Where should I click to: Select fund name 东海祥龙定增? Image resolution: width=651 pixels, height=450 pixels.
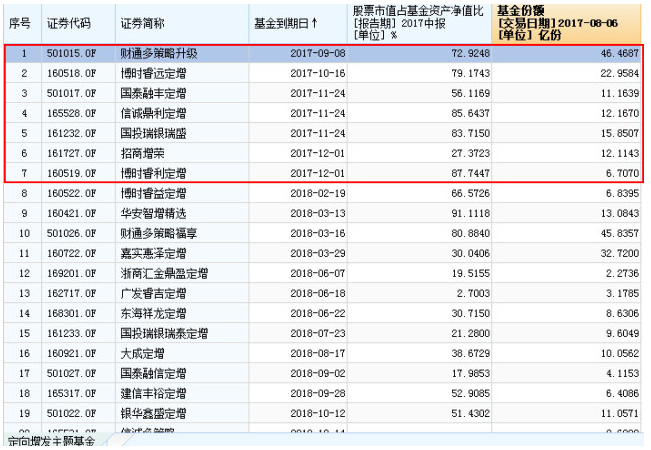tap(153, 313)
